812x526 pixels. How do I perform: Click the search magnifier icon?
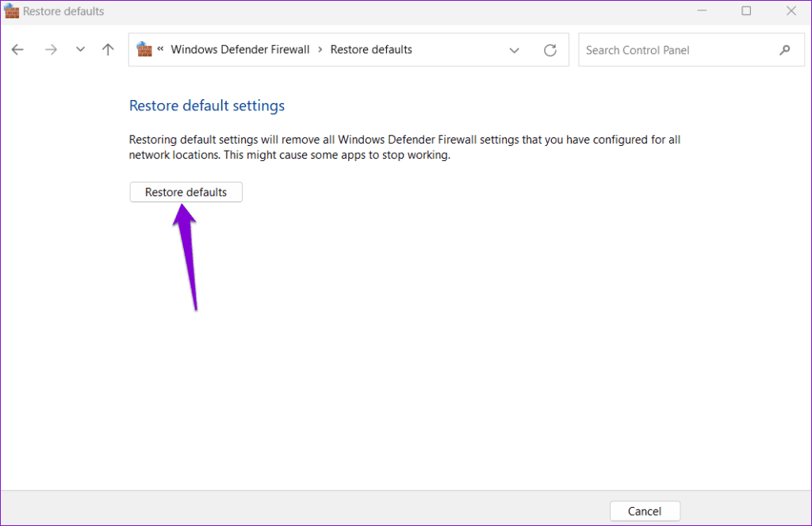click(x=784, y=50)
